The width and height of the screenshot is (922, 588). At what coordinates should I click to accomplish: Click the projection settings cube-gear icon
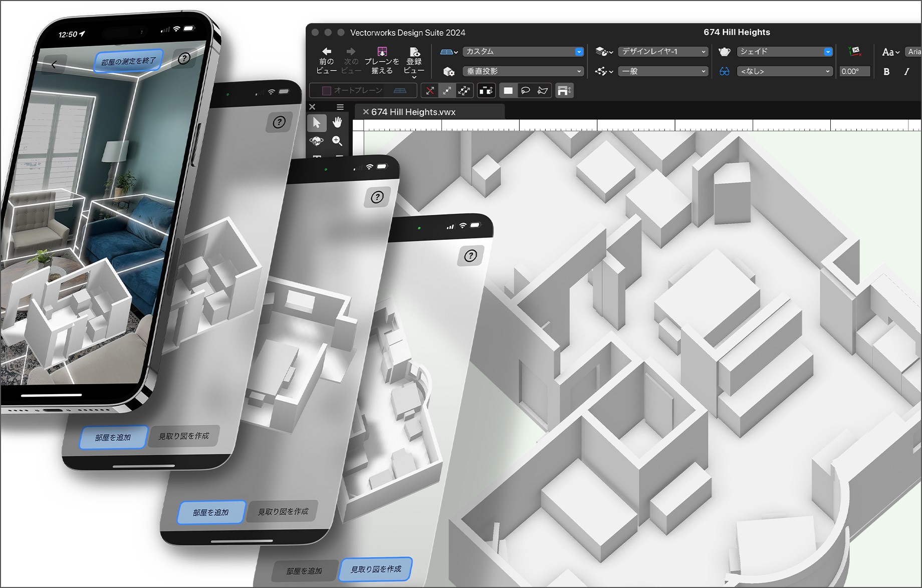click(x=448, y=72)
